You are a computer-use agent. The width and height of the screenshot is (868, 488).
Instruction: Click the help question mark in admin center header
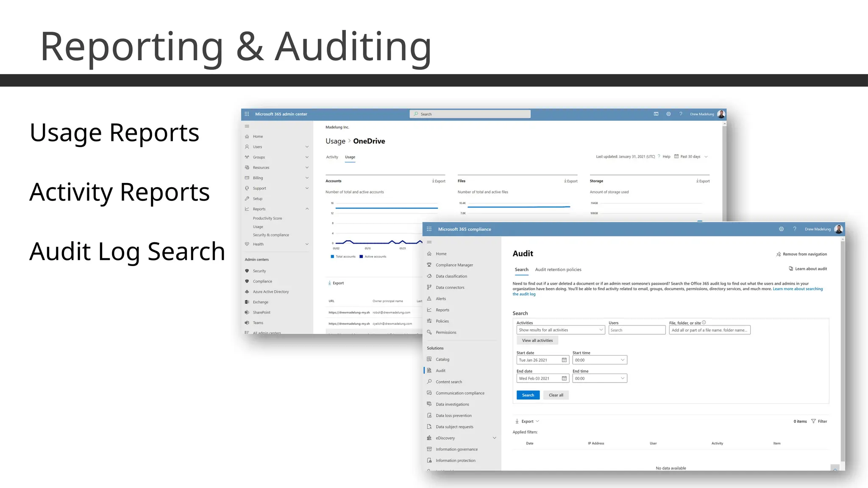681,114
